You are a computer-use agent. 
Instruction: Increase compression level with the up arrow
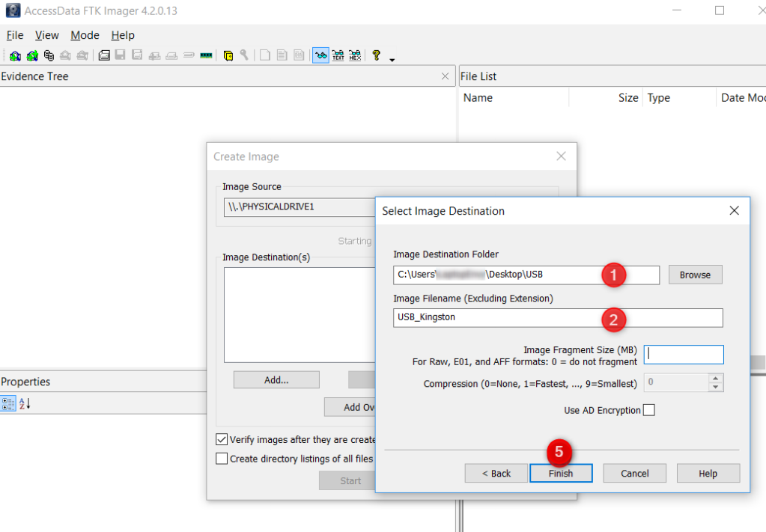(716, 378)
